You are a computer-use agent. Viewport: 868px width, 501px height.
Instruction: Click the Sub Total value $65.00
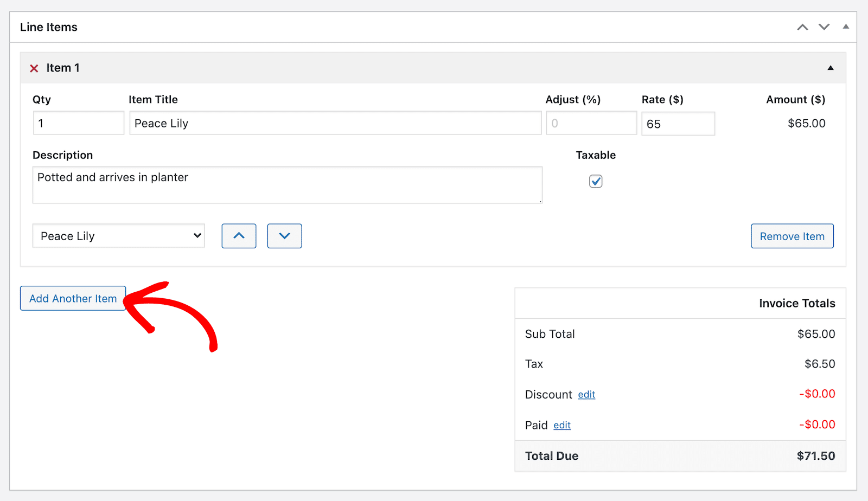click(816, 334)
